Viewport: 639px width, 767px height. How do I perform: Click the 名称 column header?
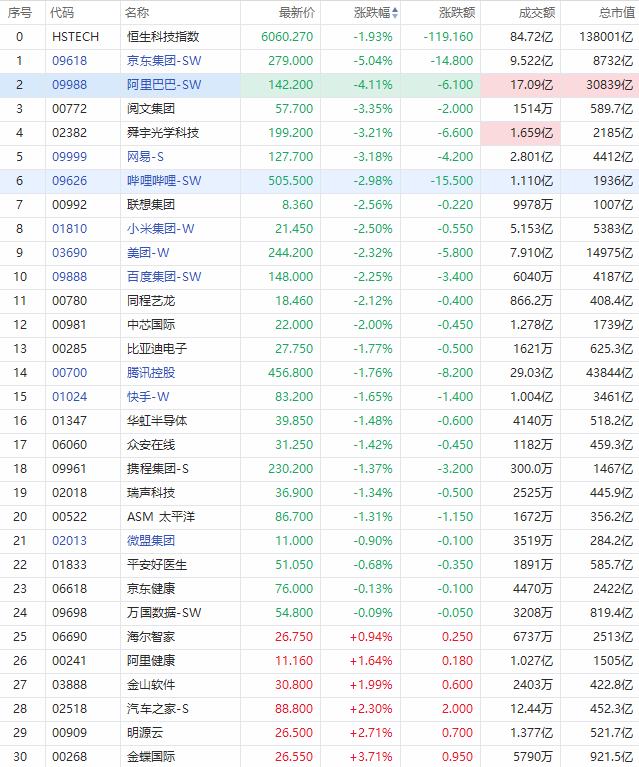[137, 13]
